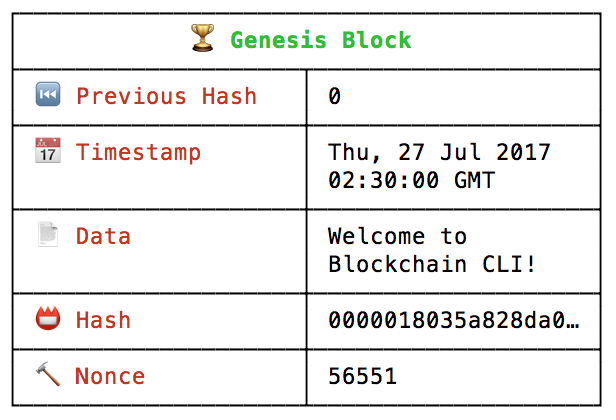Click the date Thu, 27 Jul 2017
This screenshot has width=616, height=420.
(439, 152)
